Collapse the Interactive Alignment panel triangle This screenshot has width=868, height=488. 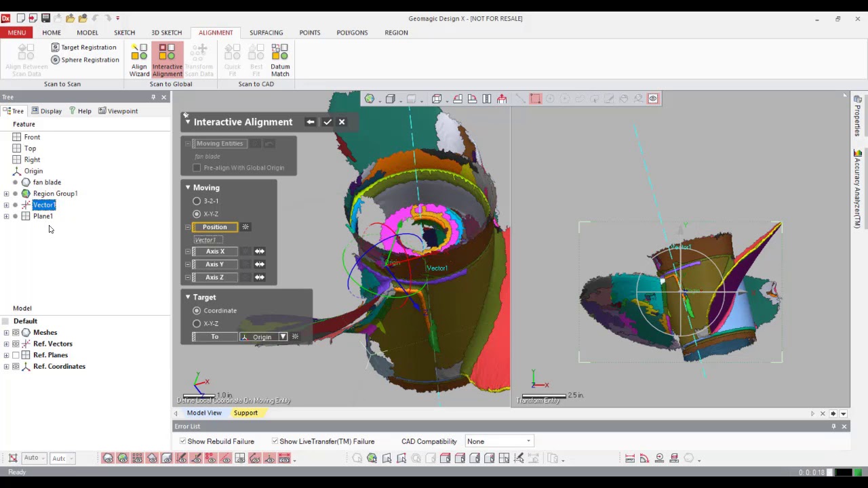pos(187,122)
